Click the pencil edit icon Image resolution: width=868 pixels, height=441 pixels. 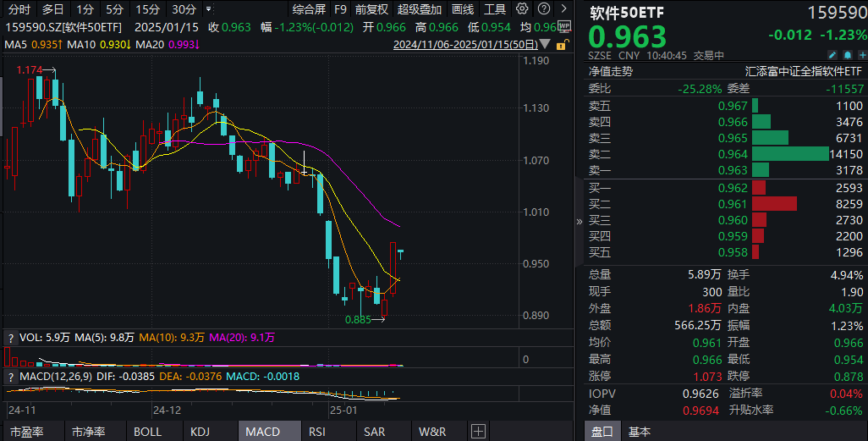(x=832, y=55)
